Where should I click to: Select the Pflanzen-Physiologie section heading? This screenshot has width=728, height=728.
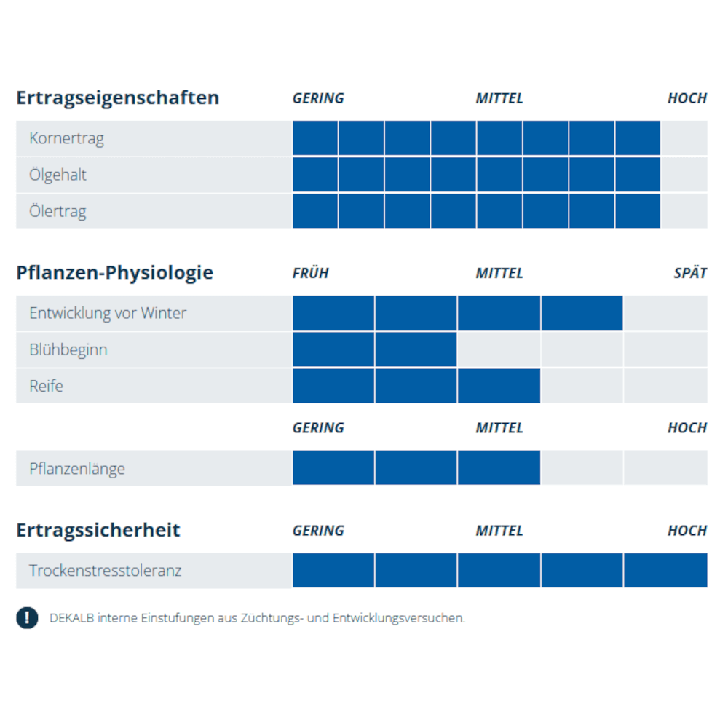114,272
